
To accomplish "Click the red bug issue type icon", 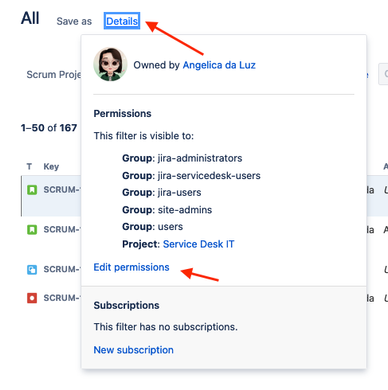I will point(32,298).
